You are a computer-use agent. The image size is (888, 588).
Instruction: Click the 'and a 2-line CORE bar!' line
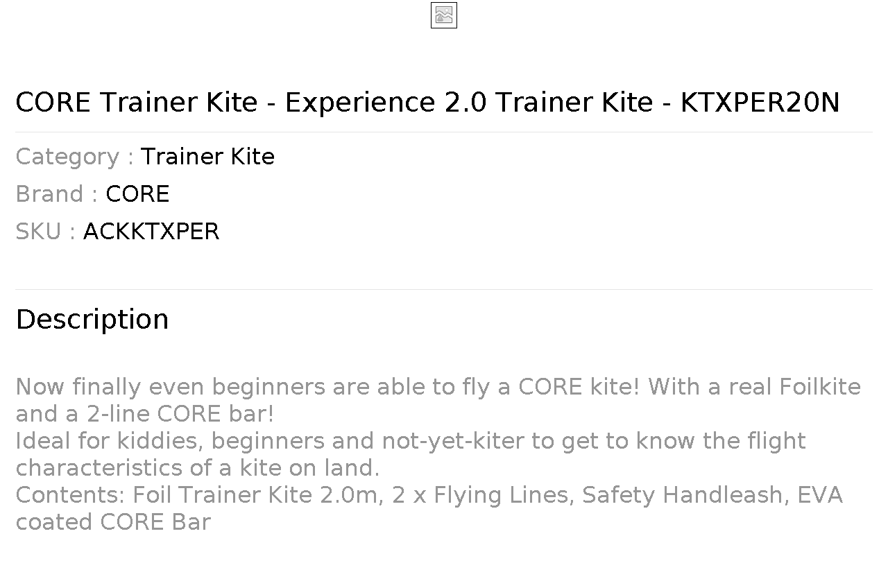[x=145, y=413]
